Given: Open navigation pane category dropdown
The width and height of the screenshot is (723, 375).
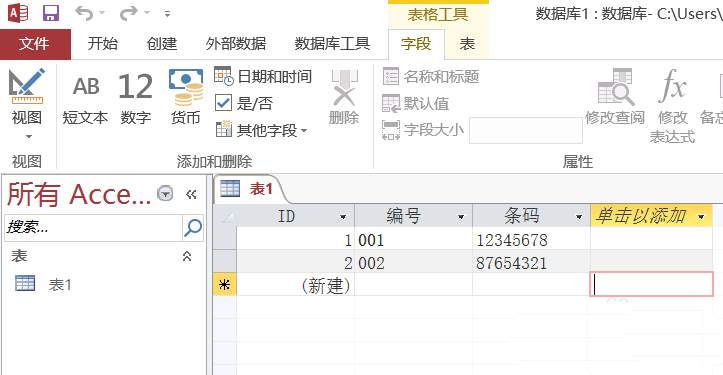Looking at the screenshot, I should pyautogui.click(x=165, y=193).
